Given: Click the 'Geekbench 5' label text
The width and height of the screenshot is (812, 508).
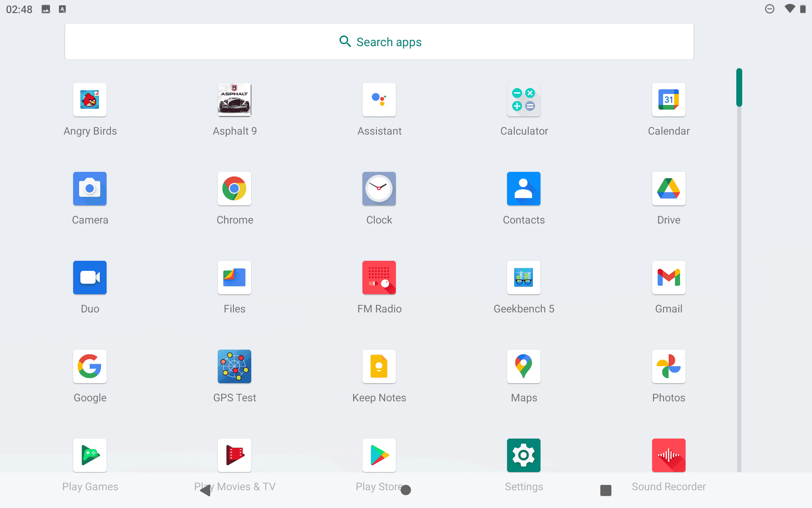Looking at the screenshot, I should pos(524,309).
